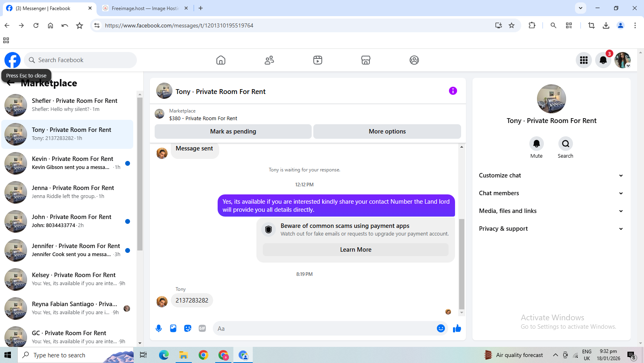
Task: Open Microsoft Edge in the taskbar
Action: click(x=164, y=355)
